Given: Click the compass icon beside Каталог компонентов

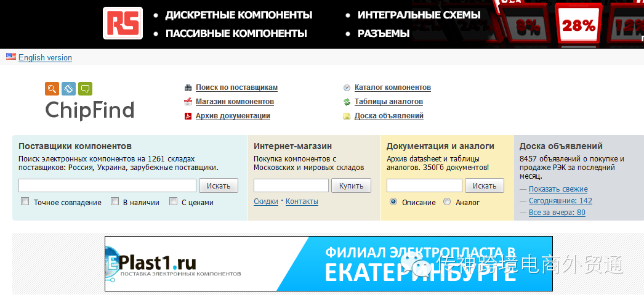Looking at the screenshot, I should pos(347,87).
